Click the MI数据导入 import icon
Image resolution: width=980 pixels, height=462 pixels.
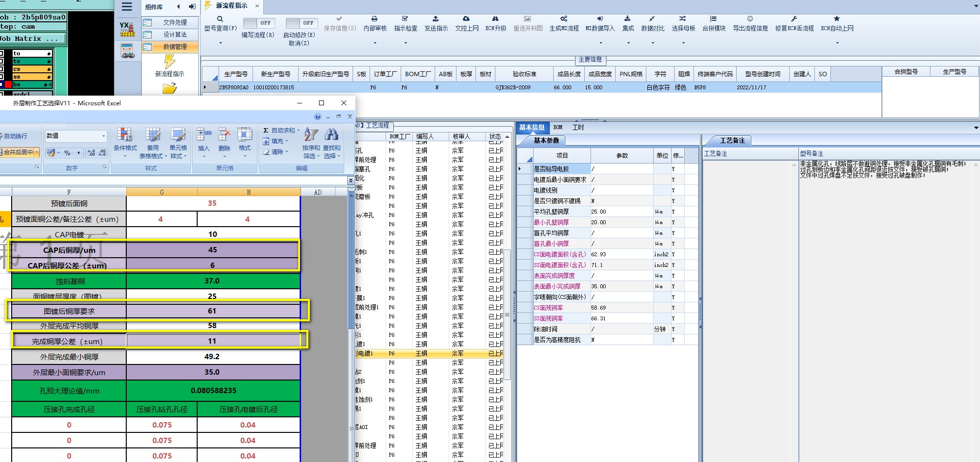(600, 18)
